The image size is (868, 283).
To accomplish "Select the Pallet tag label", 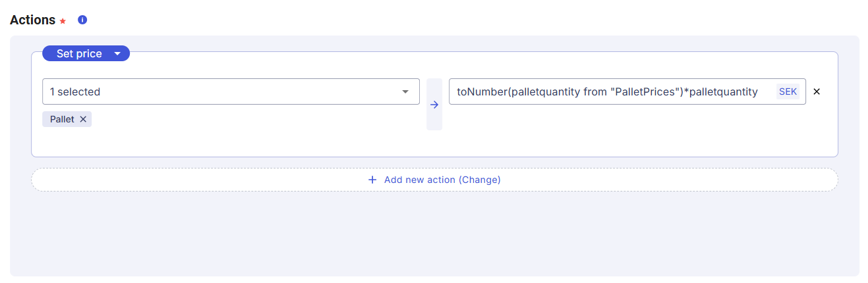I will click(62, 119).
